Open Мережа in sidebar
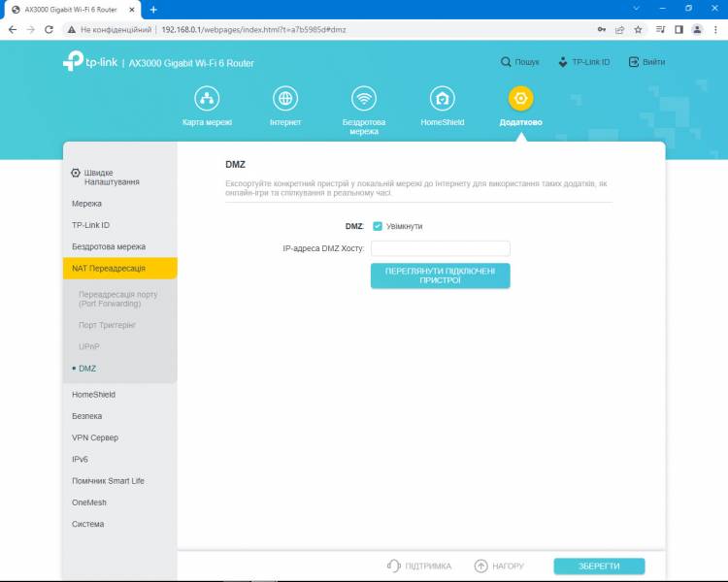Viewport: 728px width, 582px height. pos(86,204)
